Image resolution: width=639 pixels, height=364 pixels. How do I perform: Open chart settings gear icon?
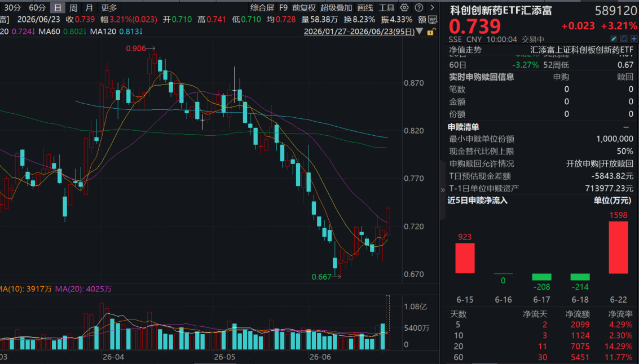[x=404, y=7]
